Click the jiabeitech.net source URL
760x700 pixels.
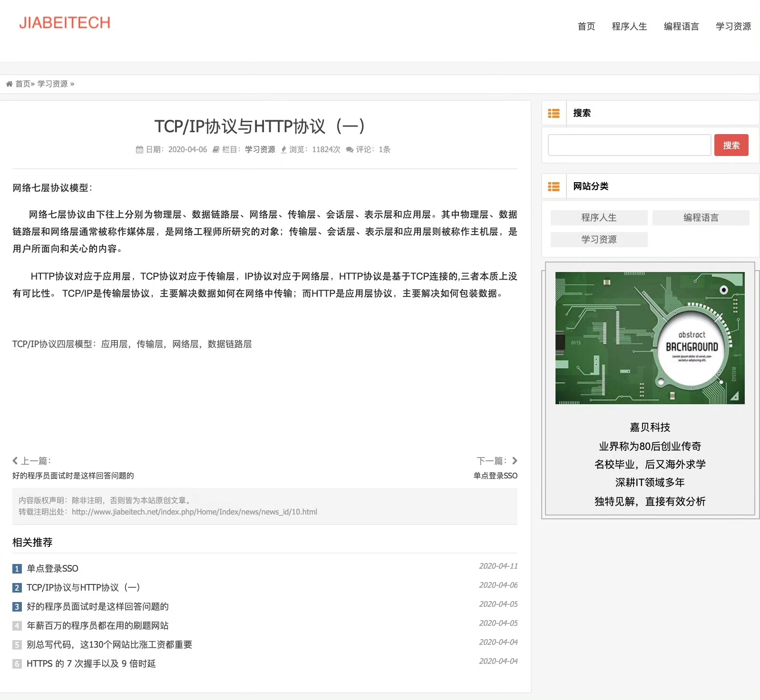[x=195, y=512]
